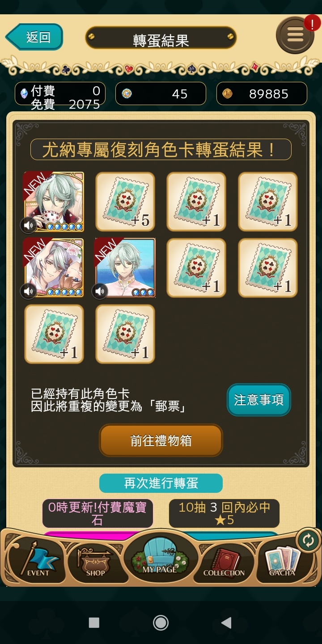Play voice of first five-star card
Image resolution: width=322 pixels, height=644 pixels.
[29, 225]
